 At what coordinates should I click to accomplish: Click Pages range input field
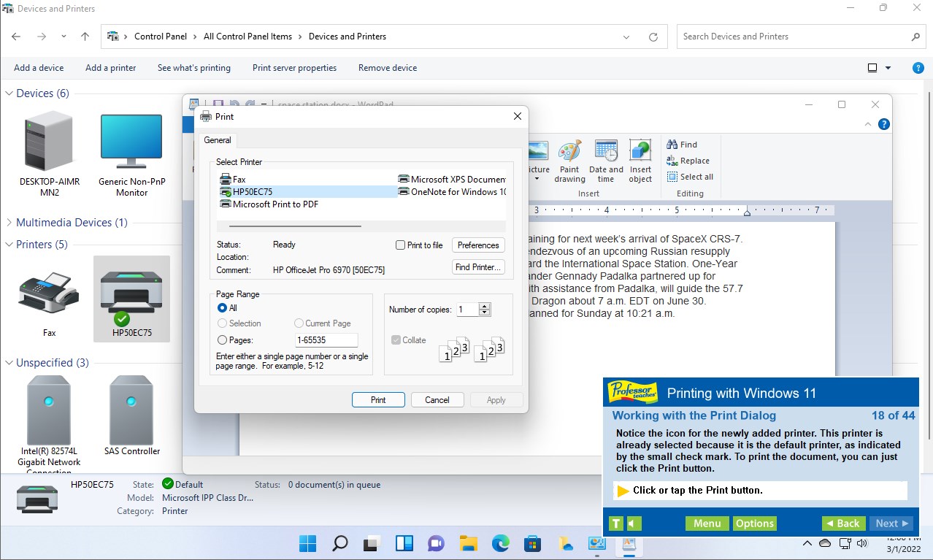[x=326, y=340]
